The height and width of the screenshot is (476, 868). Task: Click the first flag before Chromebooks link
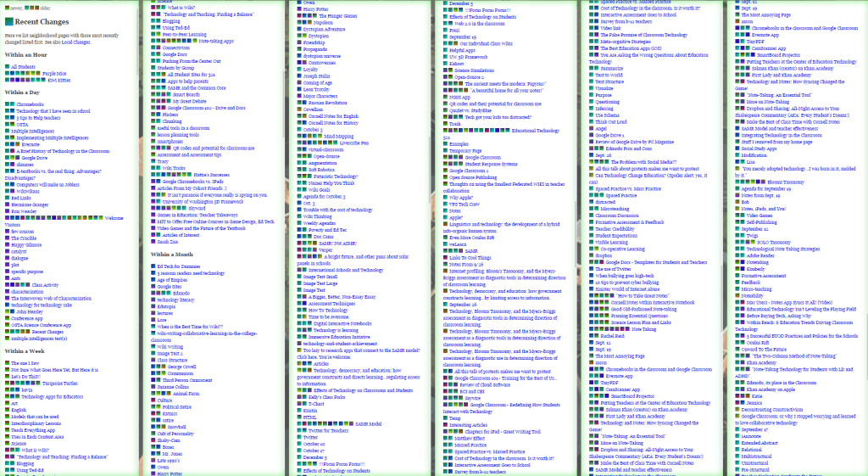point(8,104)
